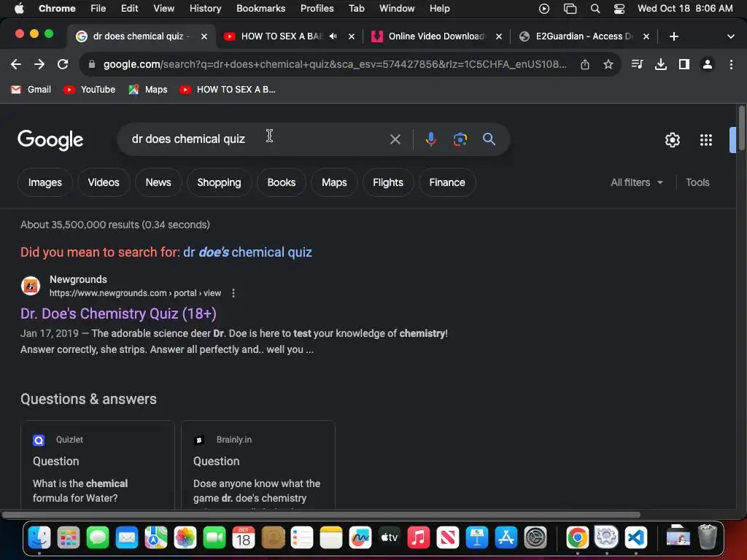Screen dimensions: 747x560
Task: Open the Profiles menu
Action: [x=317, y=8]
